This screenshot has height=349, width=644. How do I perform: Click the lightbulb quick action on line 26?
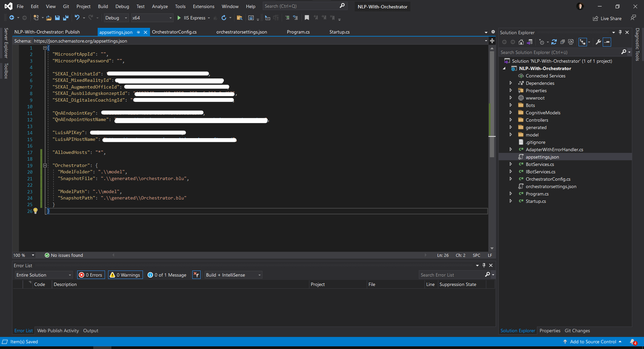[x=35, y=211]
